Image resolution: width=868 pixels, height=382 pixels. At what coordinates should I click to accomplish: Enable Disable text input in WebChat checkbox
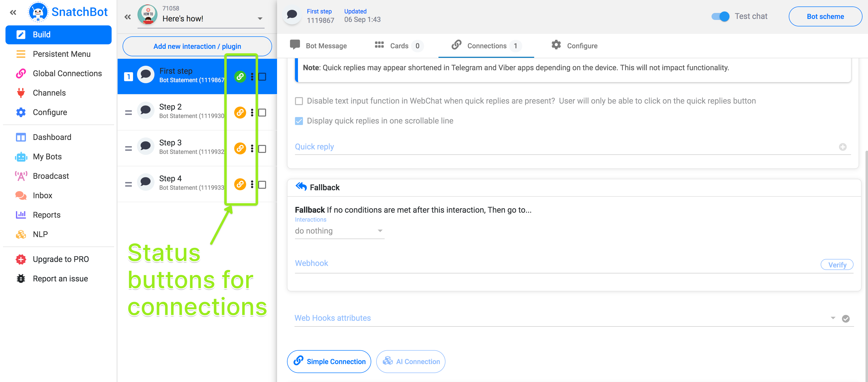tap(299, 101)
